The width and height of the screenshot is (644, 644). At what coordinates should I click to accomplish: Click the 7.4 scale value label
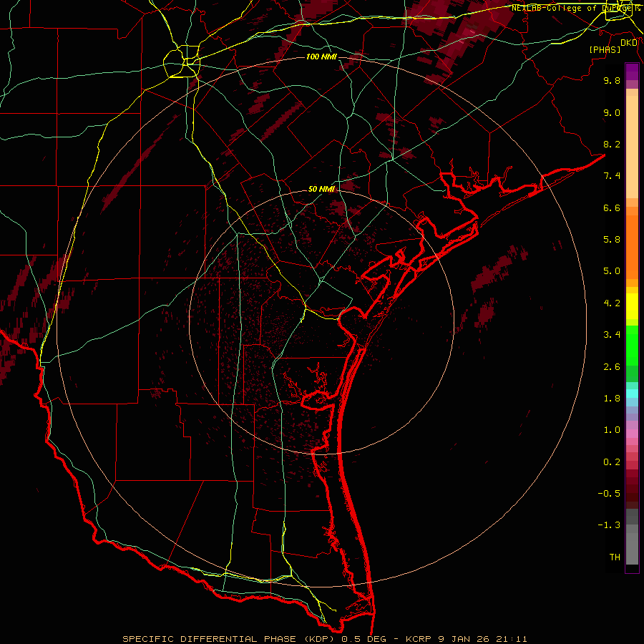[x=612, y=176]
